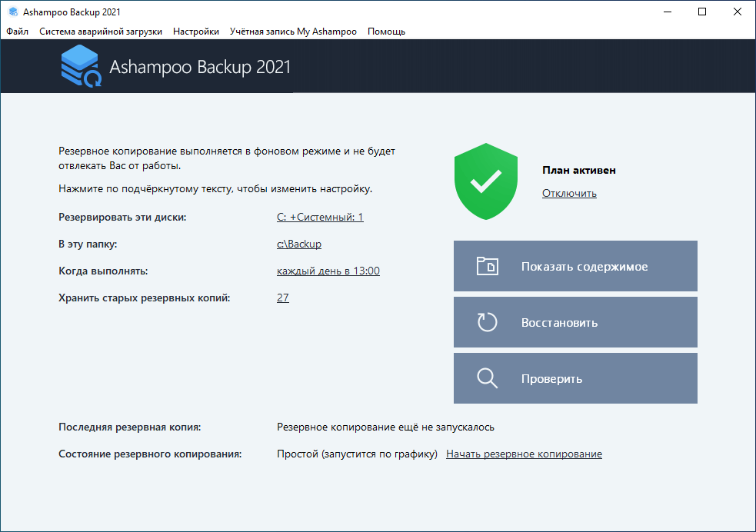This screenshot has height=532, width=756.
Task: Click the magnifying glass verify icon
Action: pos(488,378)
